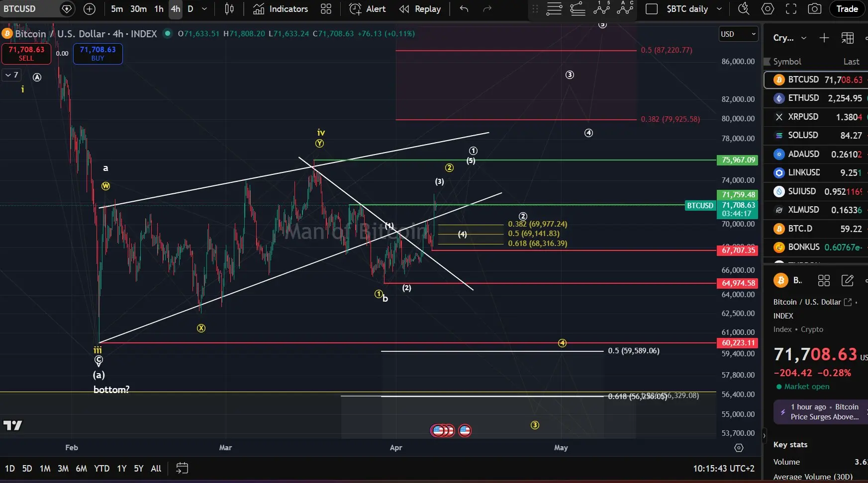The height and width of the screenshot is (483, 868).
Task: Add a symbol to compare with plus-circle icon
Action: click(90, 9)
